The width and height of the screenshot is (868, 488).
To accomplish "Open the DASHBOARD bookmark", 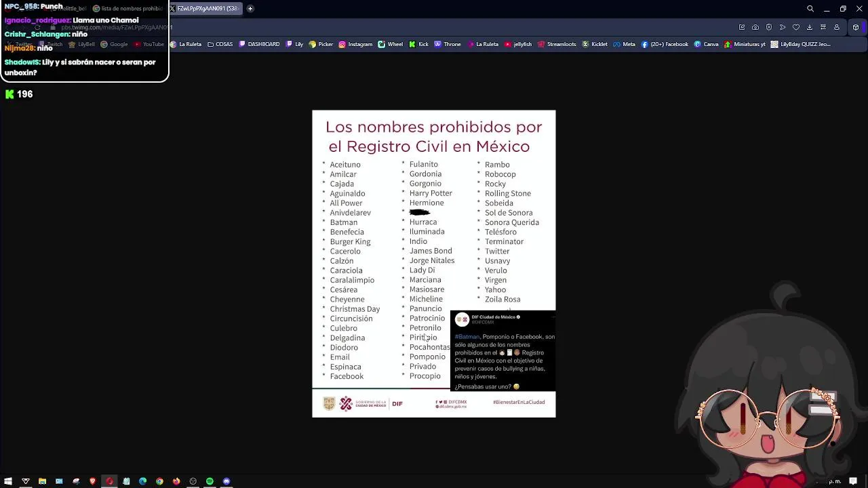I will pos(259,44).
